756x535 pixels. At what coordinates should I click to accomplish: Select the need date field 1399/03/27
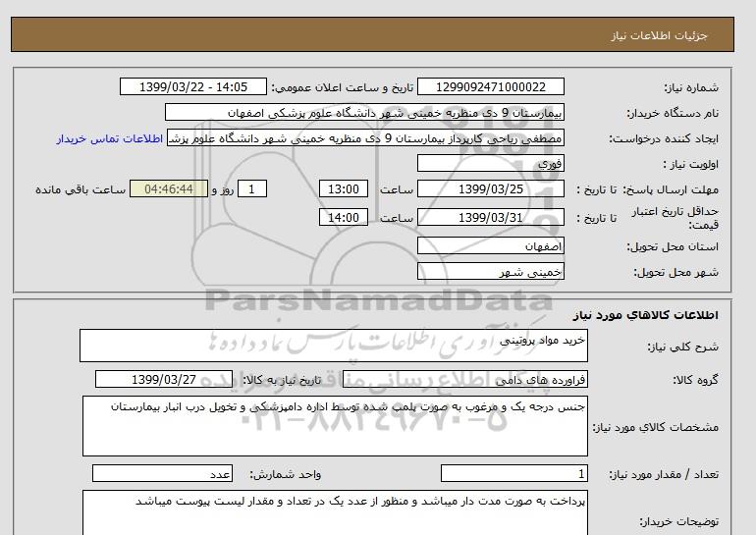coord(164,379)
